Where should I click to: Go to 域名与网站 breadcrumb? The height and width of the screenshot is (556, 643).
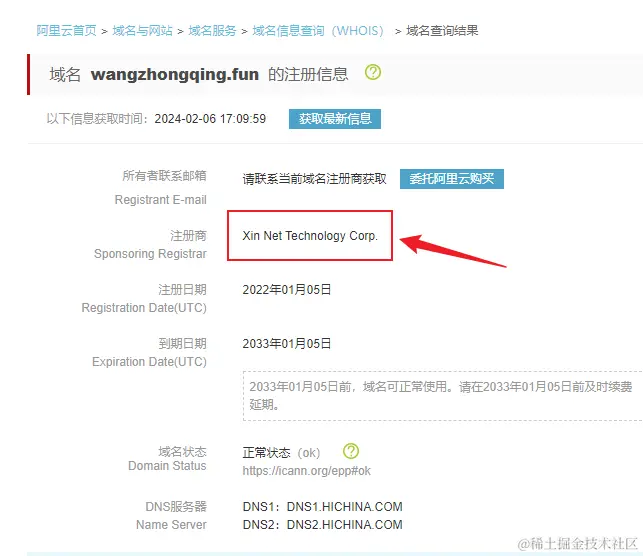[x=142, y=31]
